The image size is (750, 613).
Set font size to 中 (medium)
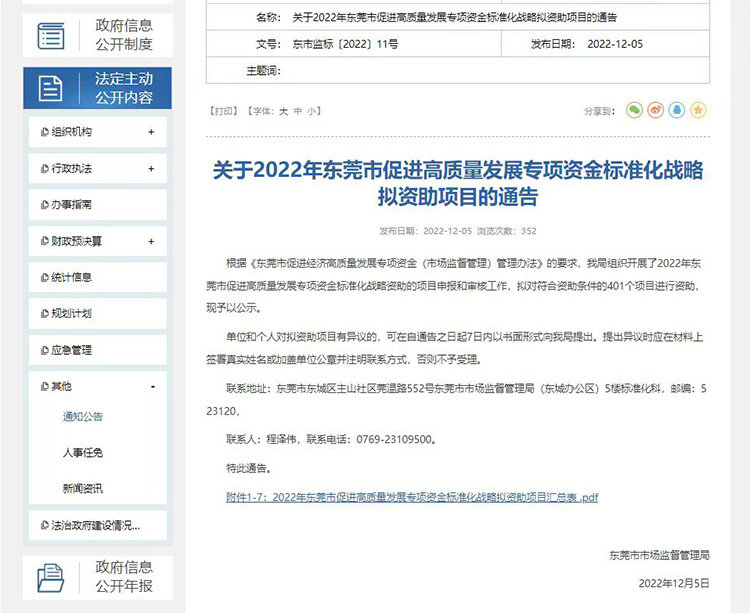[297, 111]
